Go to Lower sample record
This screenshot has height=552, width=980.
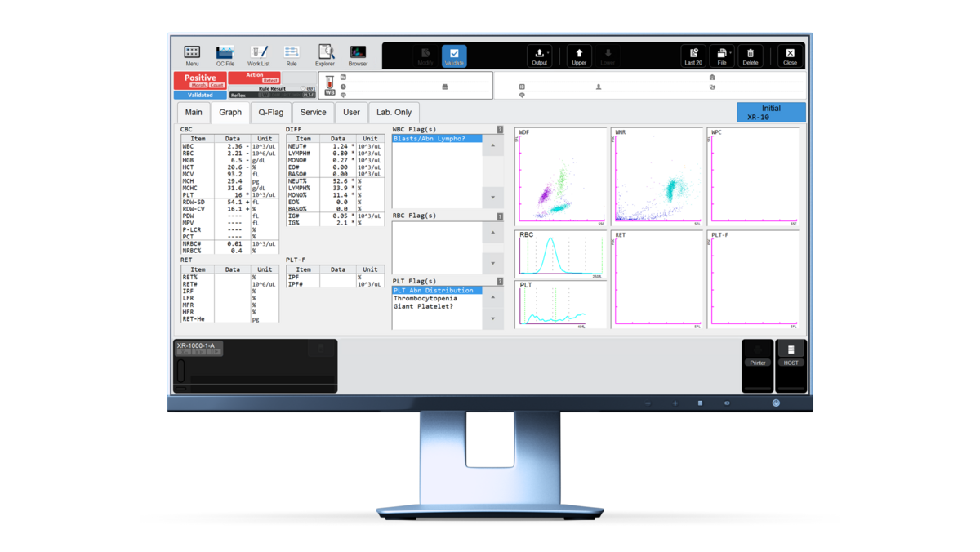click(x=608, y=56)
